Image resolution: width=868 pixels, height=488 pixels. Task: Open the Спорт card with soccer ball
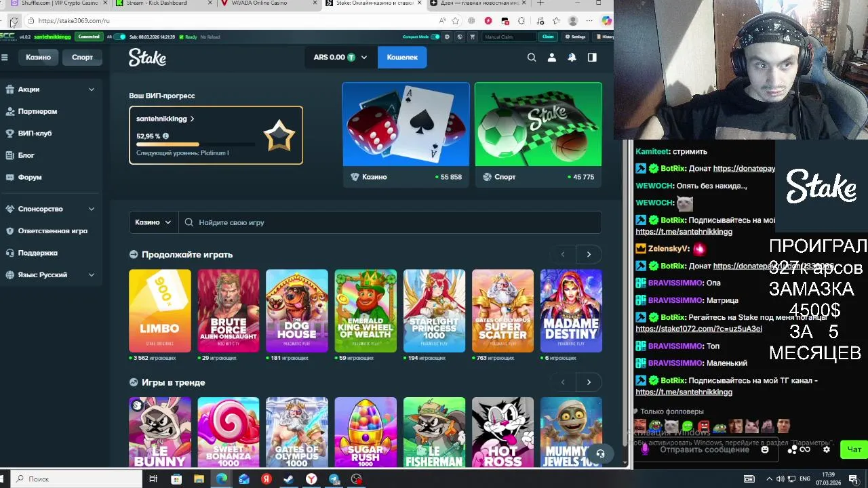pyautogui.click(x=538, y=134)
